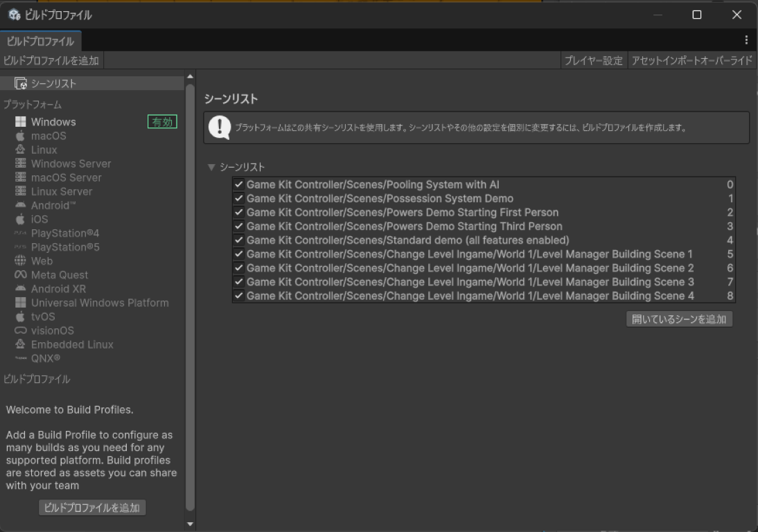Click scene index number 0
This screenshot has height=532, width=758.
[730, 184]
